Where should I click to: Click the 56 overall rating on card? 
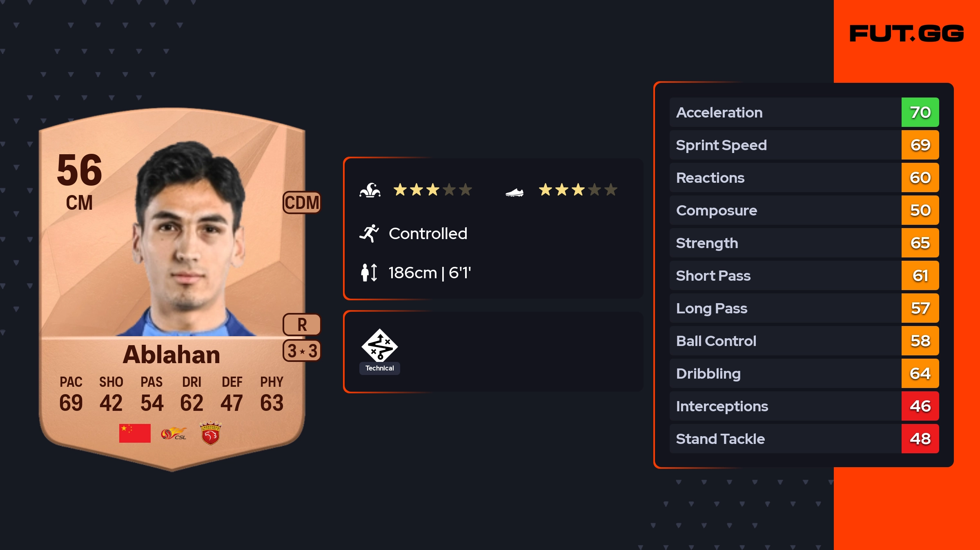point(80,170)
